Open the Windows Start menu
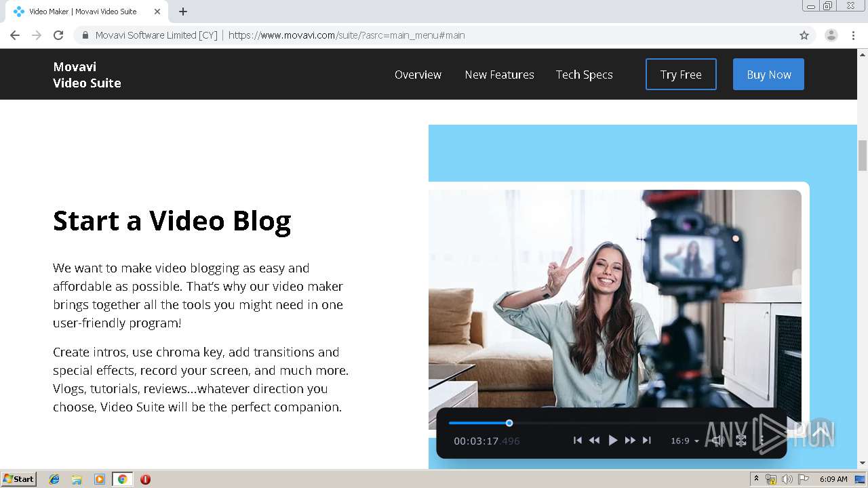Screen dimensions: 868x488 pos(19,479)
